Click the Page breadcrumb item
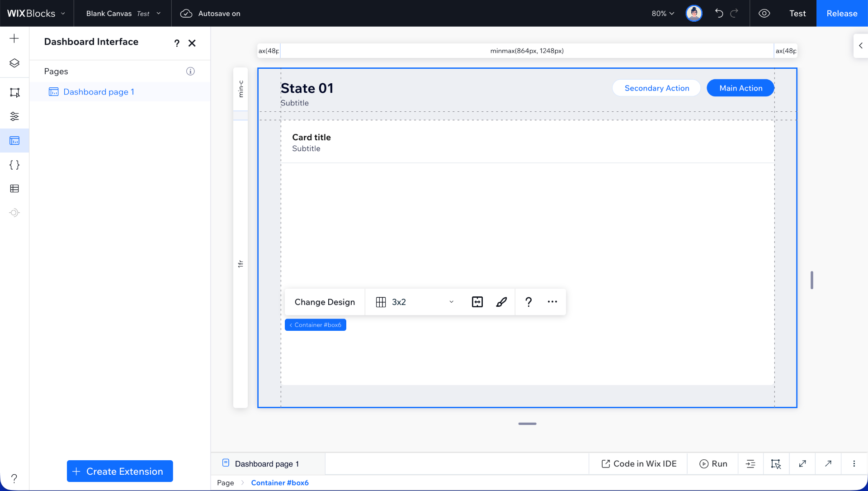The width and height of the screenshot is (868, 491). (x=226, y=483)
